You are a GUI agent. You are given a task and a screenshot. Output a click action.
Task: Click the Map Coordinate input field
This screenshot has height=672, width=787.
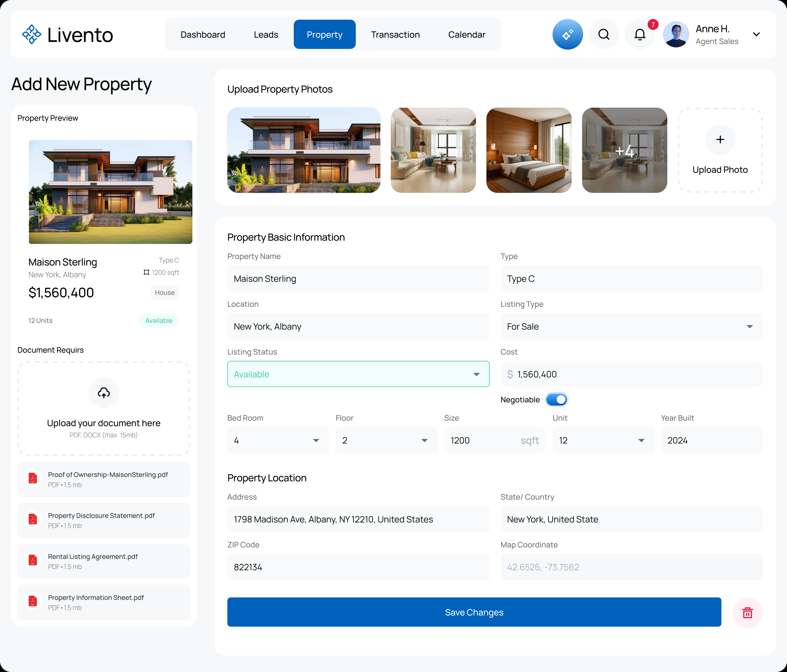click(x=631, y=567)
